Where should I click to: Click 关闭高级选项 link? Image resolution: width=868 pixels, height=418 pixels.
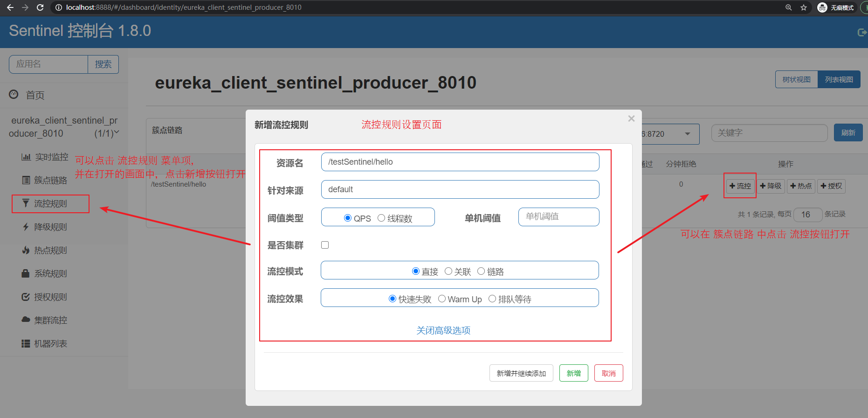(x=443, y=330)
